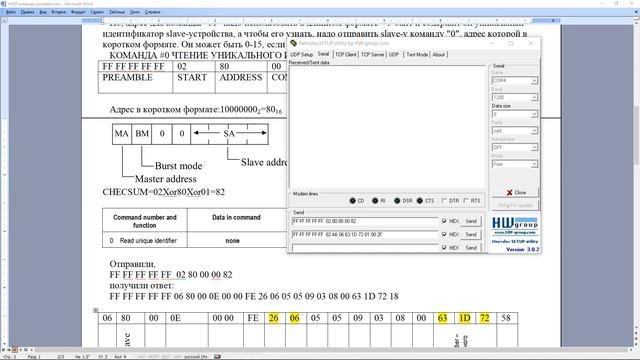The width and height of the screenshot is (640, 360).
Task: Toggle the DTR modem line checkbox
Action: pyautogui.click(x=444, y=200)
